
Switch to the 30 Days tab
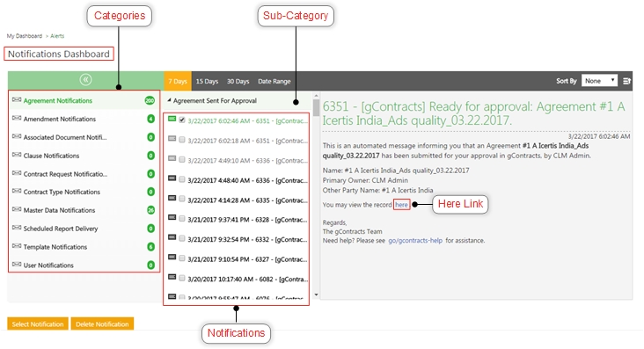pos(238,81)
